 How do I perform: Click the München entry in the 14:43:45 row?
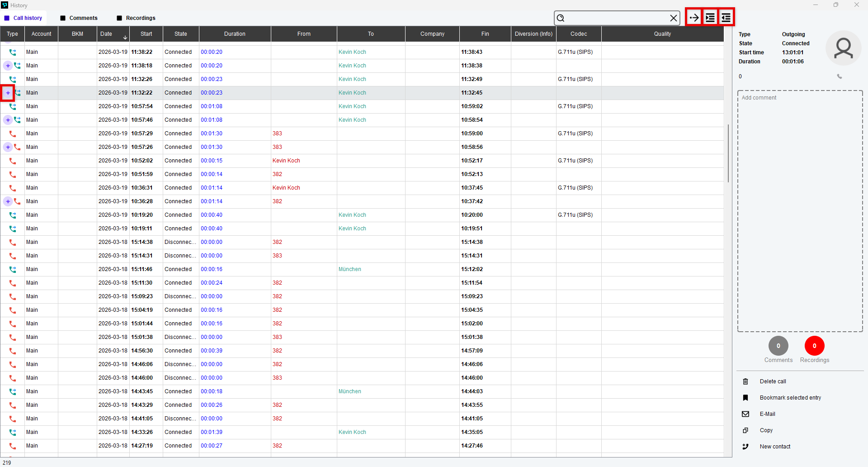click(349, 391)
